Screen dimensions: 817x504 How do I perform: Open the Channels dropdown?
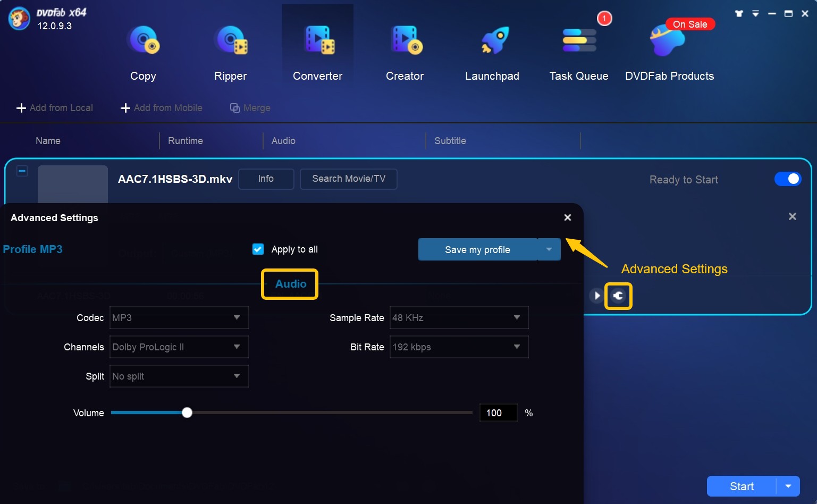click(179, 347)
